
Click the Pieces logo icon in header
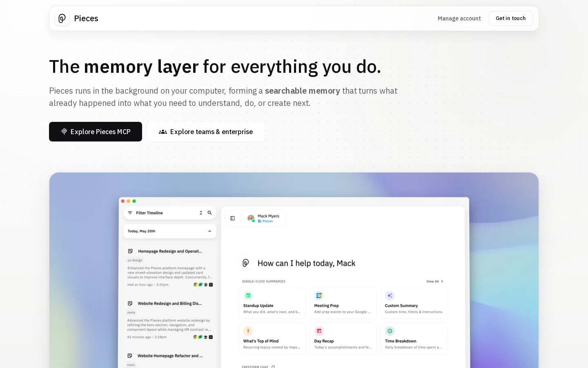[62, 18]
